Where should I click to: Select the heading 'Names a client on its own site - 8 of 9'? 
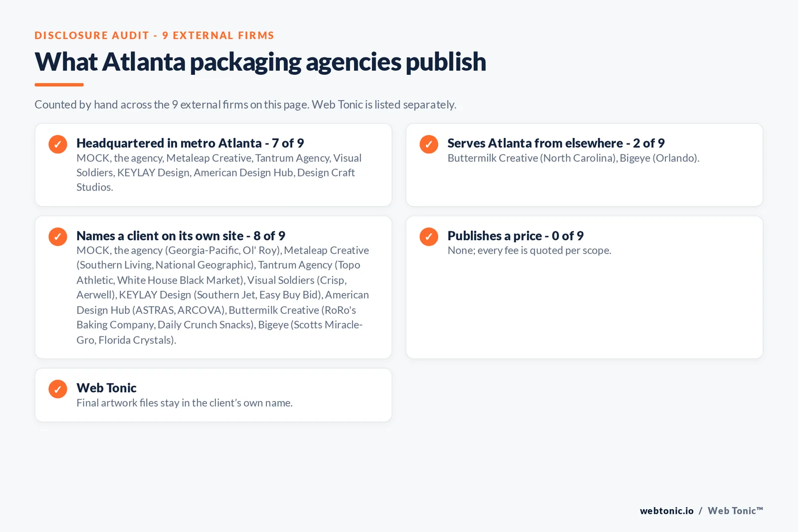click(x=181, y=236)
